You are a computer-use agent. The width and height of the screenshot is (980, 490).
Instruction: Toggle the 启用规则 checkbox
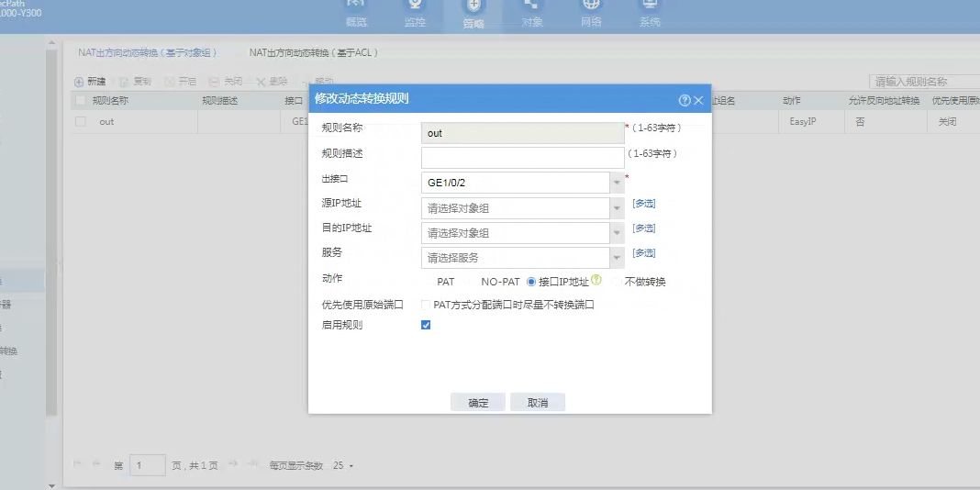pos(426,325)
